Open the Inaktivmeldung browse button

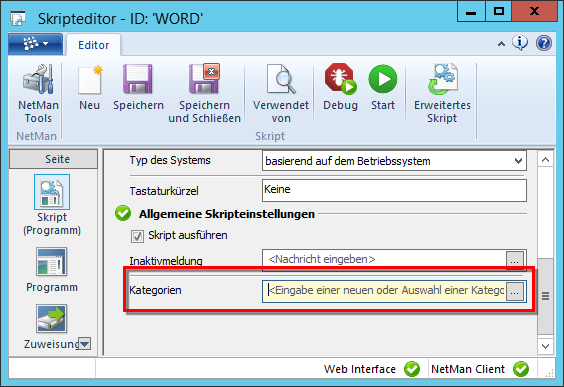pyautogui.click(x=514, y=260)
